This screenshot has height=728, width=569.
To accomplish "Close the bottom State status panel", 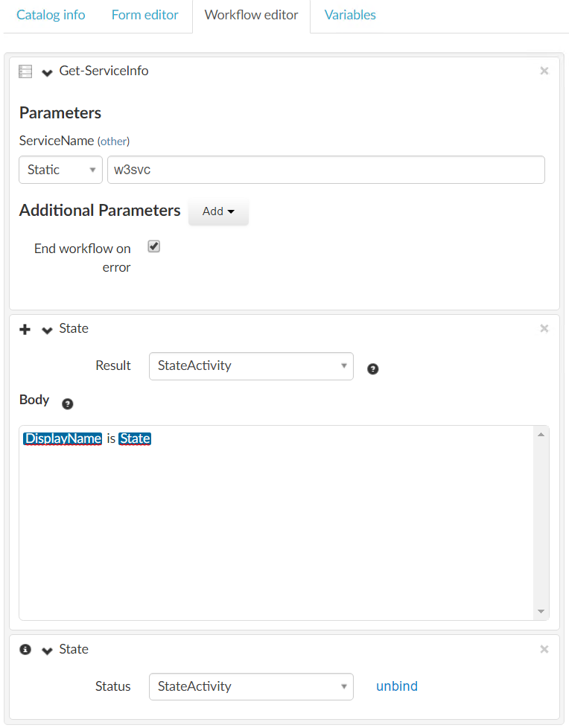I will click(544, 649).
